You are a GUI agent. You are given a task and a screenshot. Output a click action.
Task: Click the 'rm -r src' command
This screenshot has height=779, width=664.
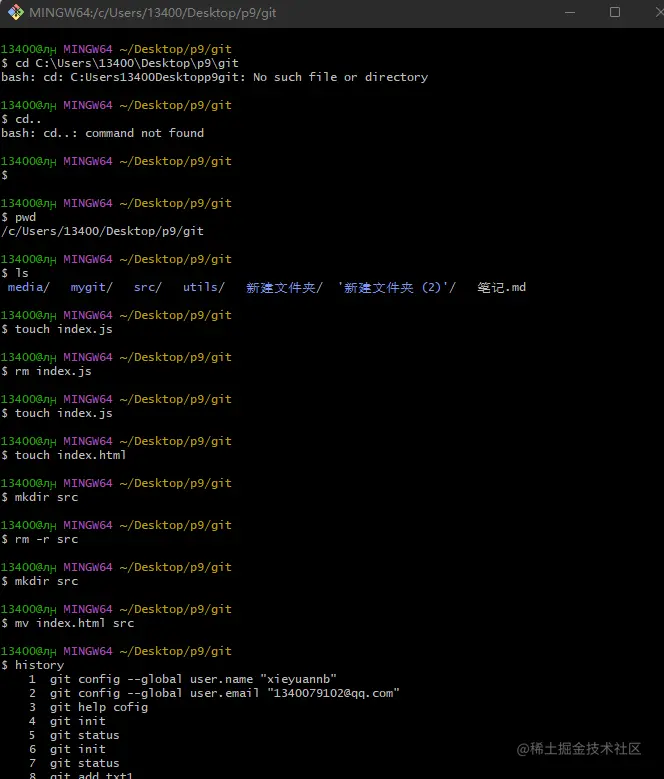40,539
